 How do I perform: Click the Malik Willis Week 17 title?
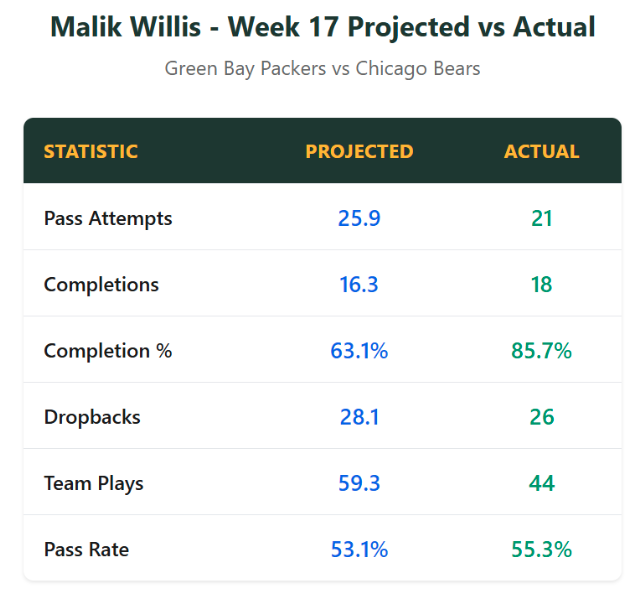click(x=322, y=27)
